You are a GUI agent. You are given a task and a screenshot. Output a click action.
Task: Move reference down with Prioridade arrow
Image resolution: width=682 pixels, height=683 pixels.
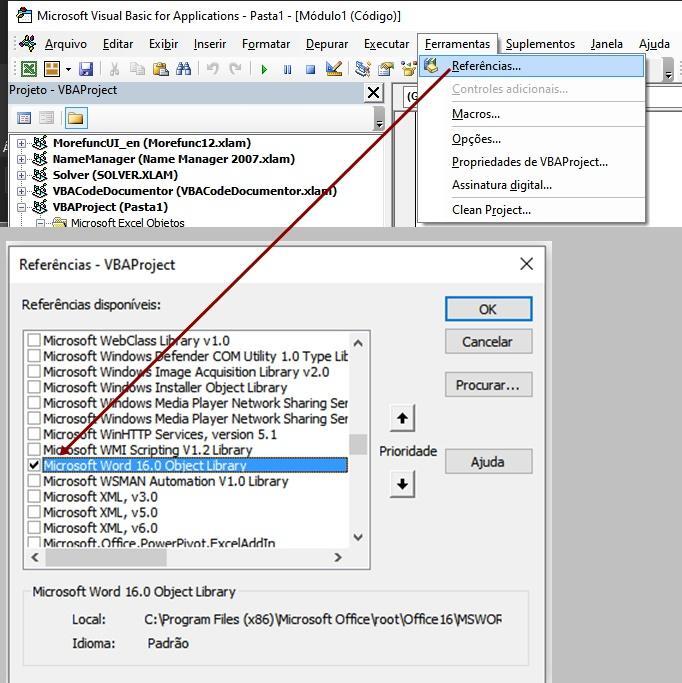402,484
